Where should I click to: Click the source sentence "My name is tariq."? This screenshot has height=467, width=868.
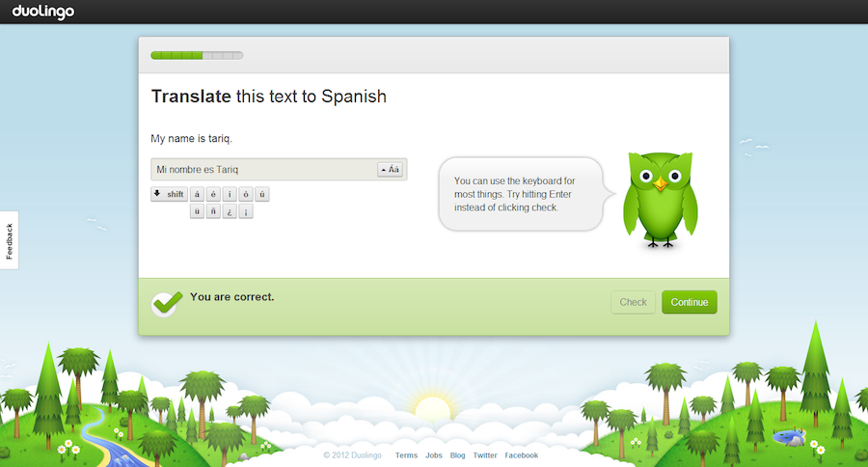tap(192, 139)
